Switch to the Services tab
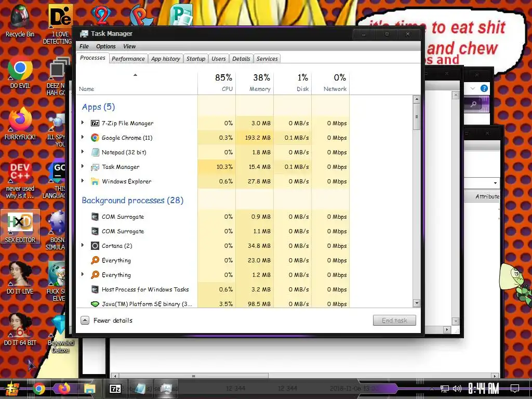This screenshot has height=399, width=532. click(x=267, y=59)
